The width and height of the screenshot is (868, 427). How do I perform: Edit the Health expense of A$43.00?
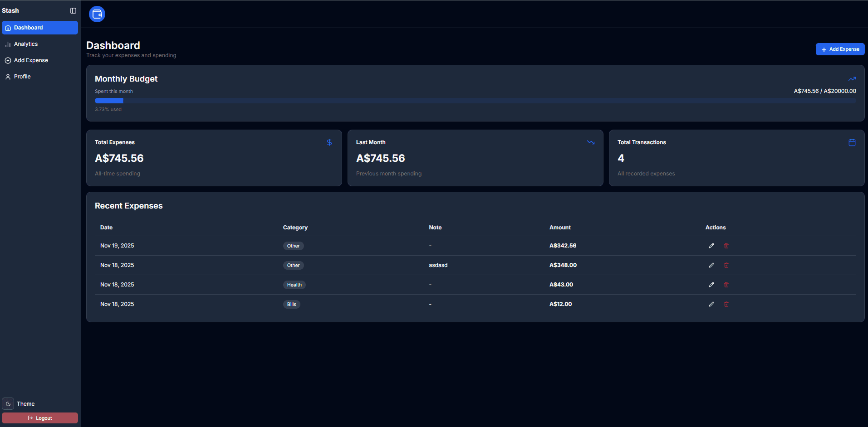[x=711, y=285]
